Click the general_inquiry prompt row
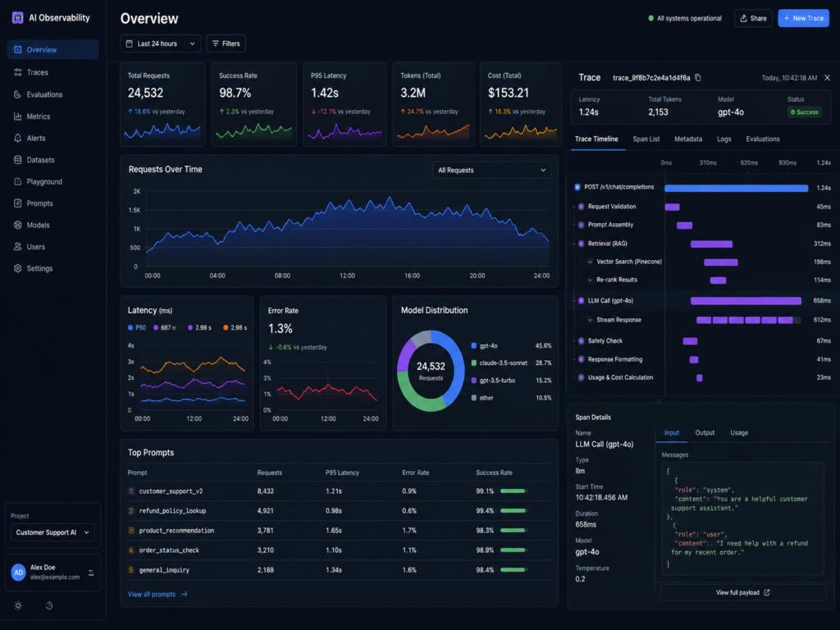This screenshot has width=840, height=630. (339, 570)
